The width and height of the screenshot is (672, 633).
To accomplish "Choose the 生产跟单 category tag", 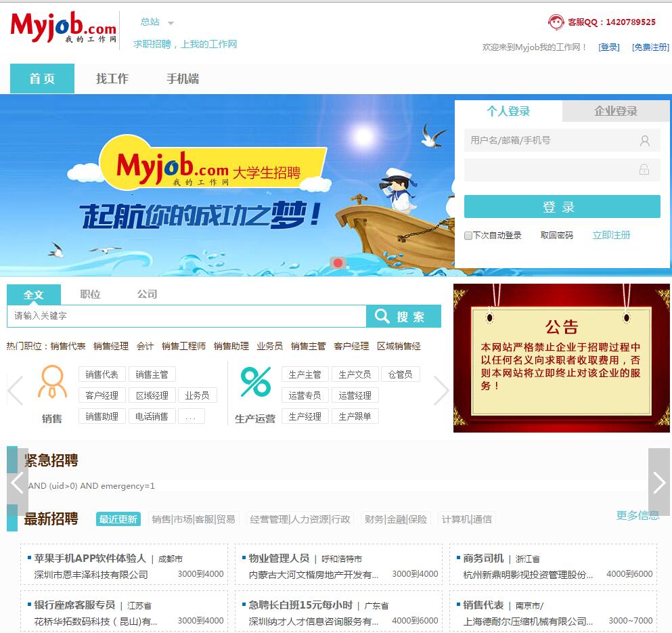I will pyautogui.click(x=355, y=416).
